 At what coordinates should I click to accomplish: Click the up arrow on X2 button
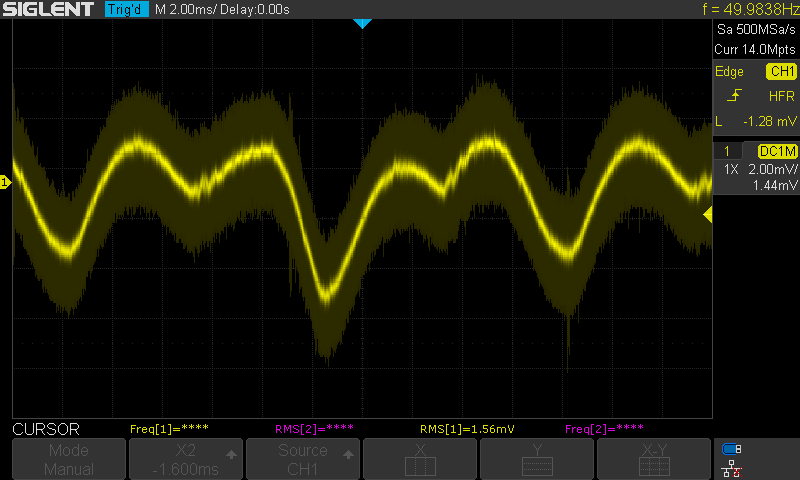coord(232,454)
